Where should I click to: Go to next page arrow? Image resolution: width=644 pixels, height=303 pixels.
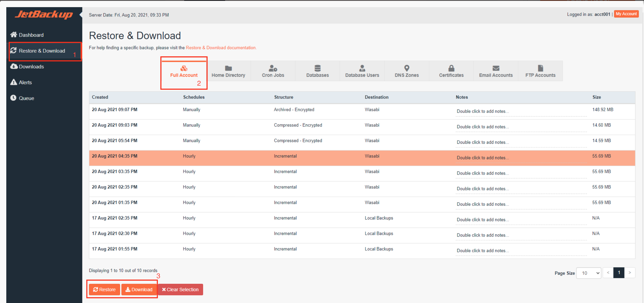[630, 273]
